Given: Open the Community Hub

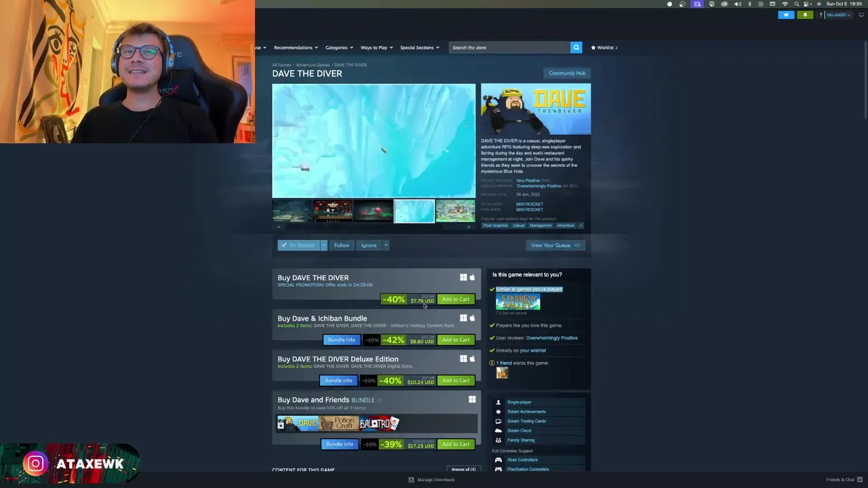Looking at the screenshot, I should click(x=567, y=73).
